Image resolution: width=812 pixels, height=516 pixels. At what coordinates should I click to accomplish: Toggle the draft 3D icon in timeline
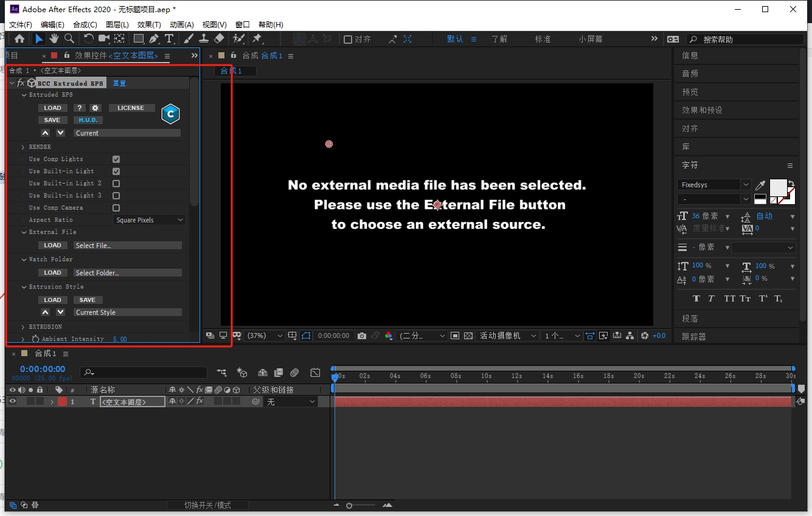[242, 373]
